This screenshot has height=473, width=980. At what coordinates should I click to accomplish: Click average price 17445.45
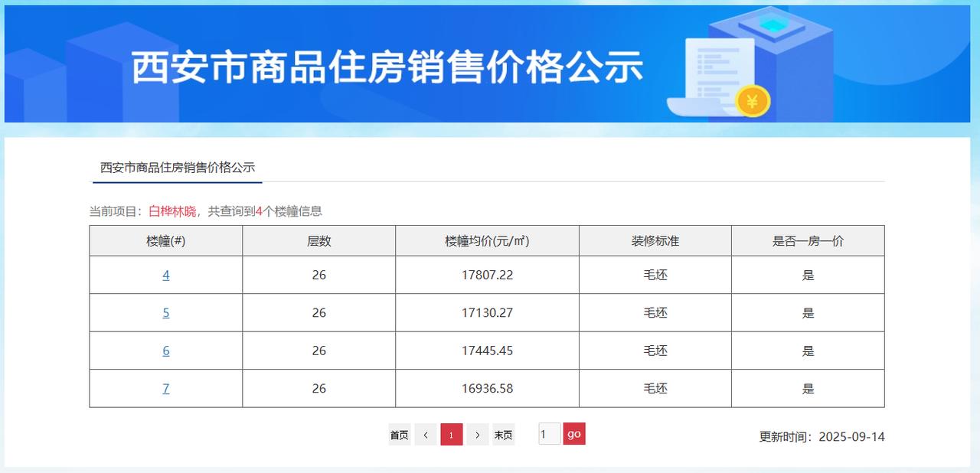487,351
